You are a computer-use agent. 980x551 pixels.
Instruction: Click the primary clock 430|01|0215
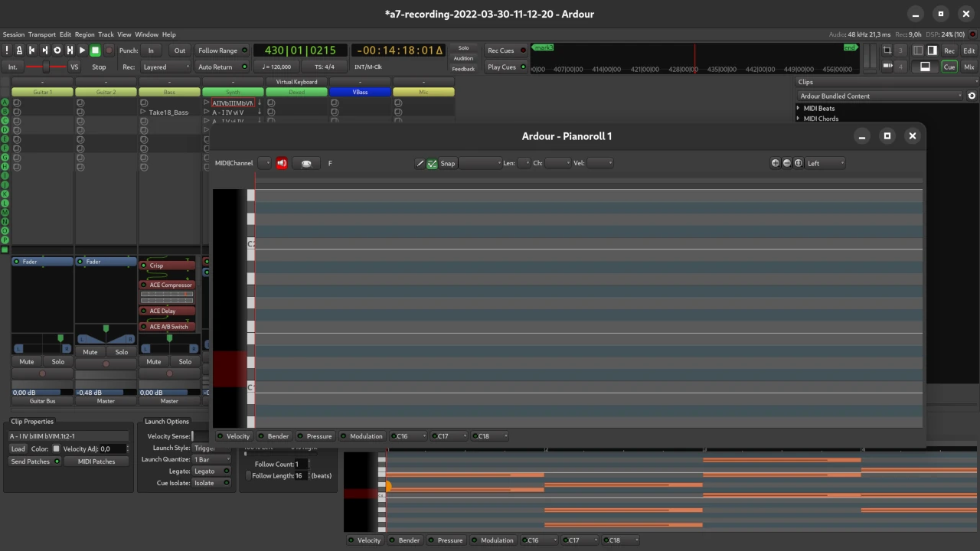pos(300,51)
